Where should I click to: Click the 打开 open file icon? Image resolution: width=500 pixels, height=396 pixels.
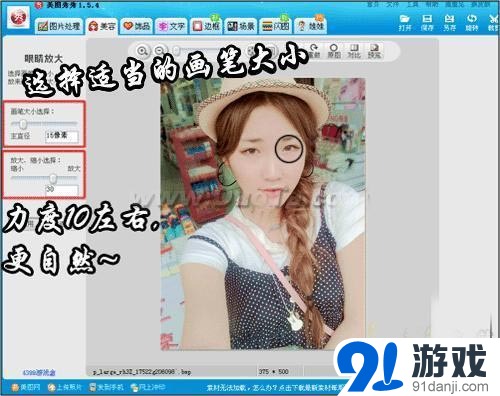coord(405,23)
